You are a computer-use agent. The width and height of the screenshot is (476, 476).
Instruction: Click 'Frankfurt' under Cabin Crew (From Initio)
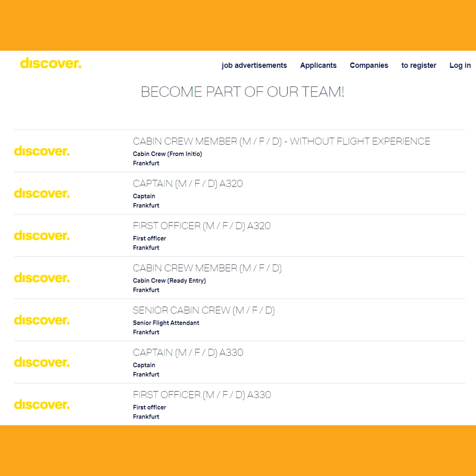coord(146,163)
